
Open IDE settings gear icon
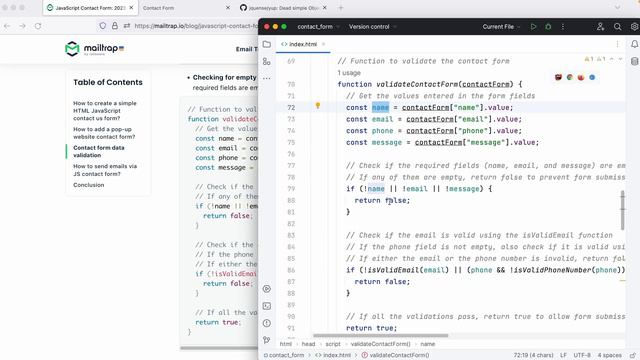pos(634,27)
